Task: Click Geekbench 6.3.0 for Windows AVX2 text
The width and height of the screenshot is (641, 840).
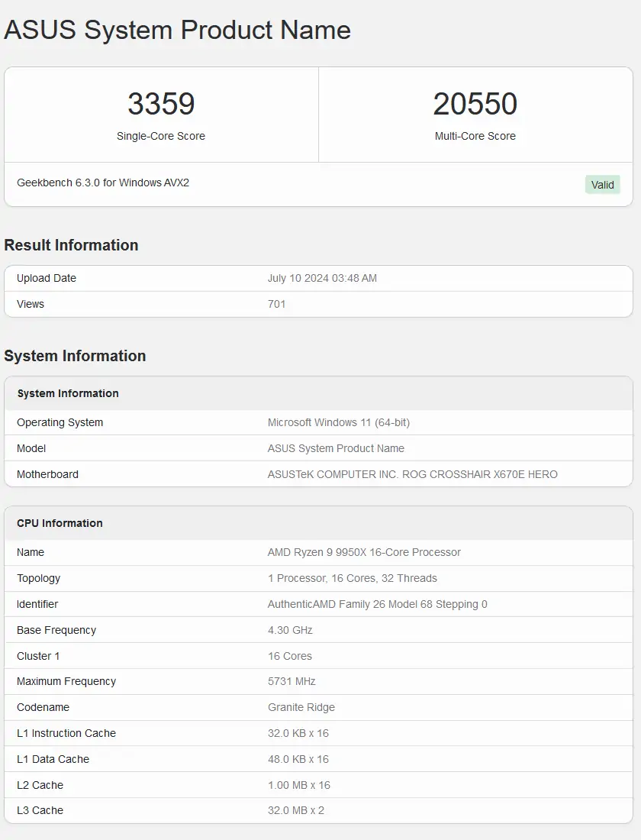Action: pos(103,183)
